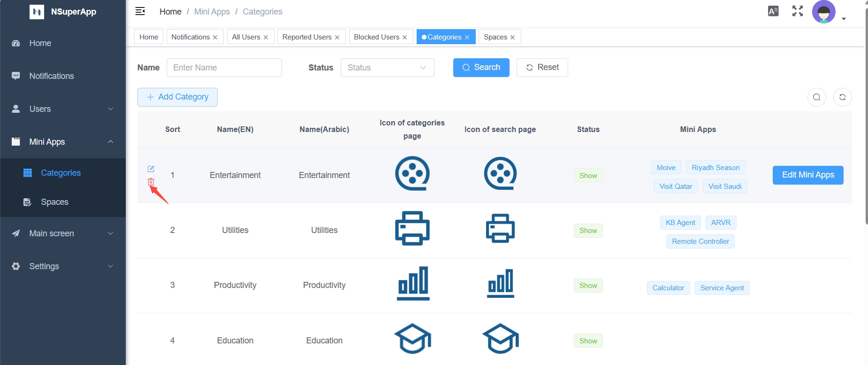Click the round refresh table icon
The height and width of the screenshot is (365, 868).
(843, 97)
